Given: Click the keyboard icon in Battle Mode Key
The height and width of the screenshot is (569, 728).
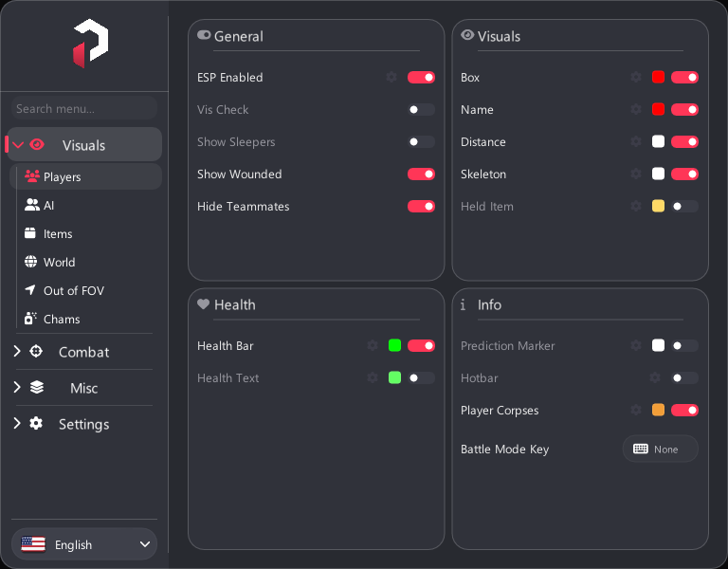Looking at the screenshot, I should pyautogui.click(x=641, y=449).
